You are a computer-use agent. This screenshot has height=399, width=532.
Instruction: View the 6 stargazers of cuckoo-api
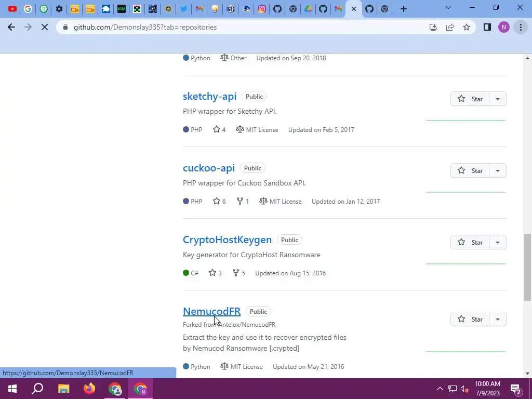219,201
